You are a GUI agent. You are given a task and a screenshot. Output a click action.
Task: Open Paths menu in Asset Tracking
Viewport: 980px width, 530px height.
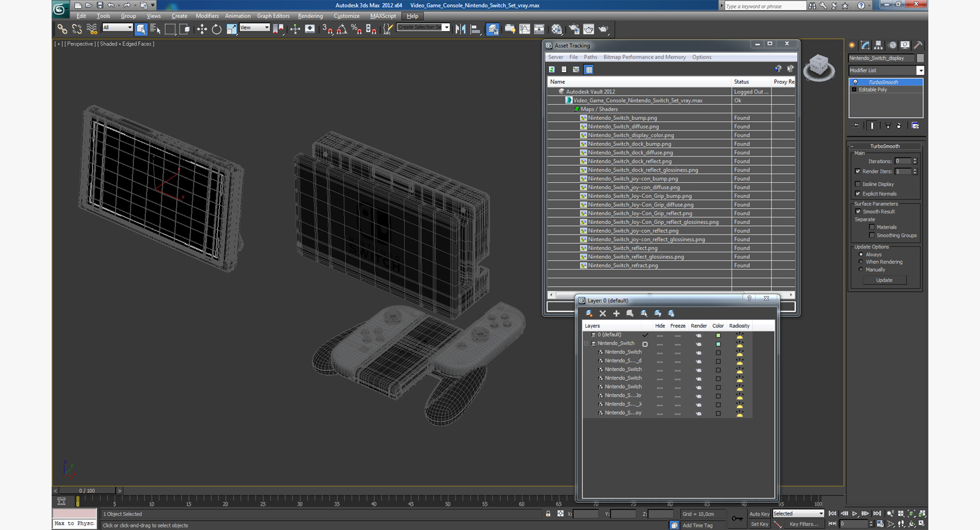(x=591, y=58)
